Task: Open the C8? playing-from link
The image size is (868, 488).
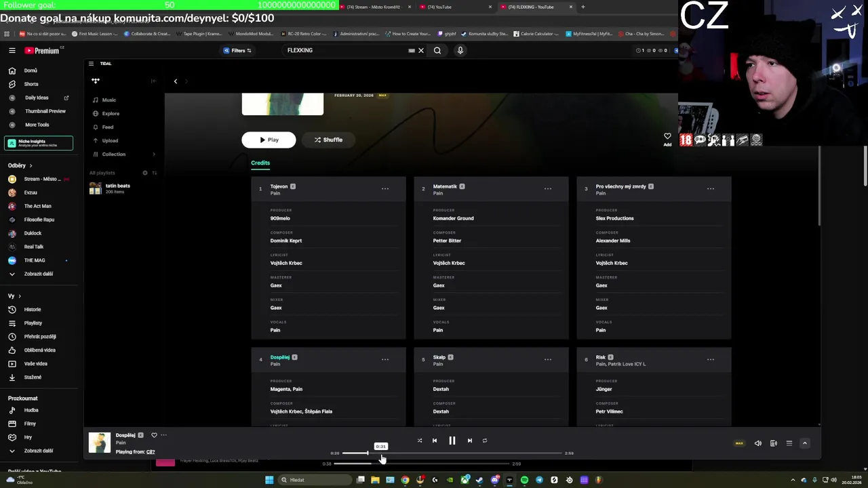Action: [151, 452]
